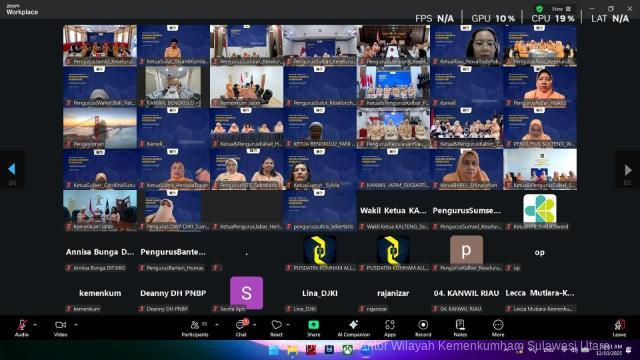Select the 04. KANWIL RIAU participant name

[467, 293]
